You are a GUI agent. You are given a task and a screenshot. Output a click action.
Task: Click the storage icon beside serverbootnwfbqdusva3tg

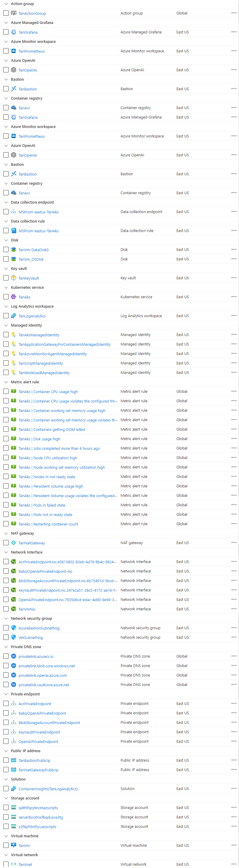click(14, 817)
